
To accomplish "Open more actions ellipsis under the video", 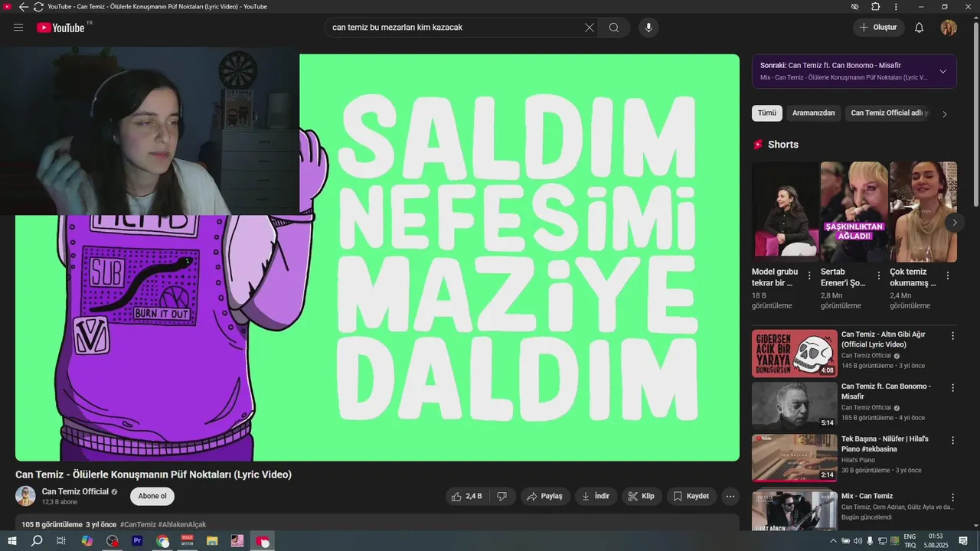I will [730, 496].
